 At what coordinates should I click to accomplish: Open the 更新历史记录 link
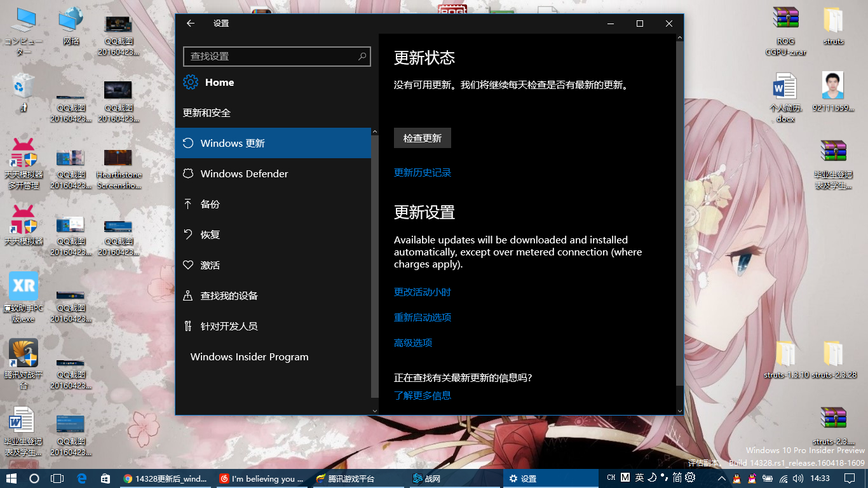pos(423,173)
